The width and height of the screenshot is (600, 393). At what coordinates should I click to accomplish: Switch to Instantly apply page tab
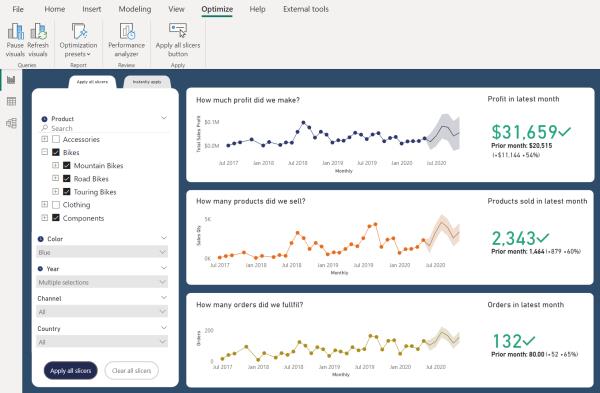(147, 82)
